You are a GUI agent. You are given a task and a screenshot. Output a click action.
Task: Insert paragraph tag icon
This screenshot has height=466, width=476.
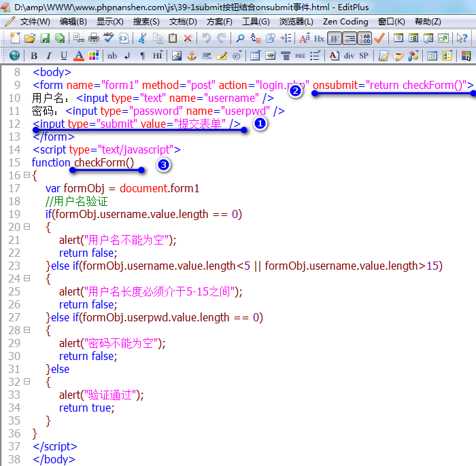[x=142, y=56]
